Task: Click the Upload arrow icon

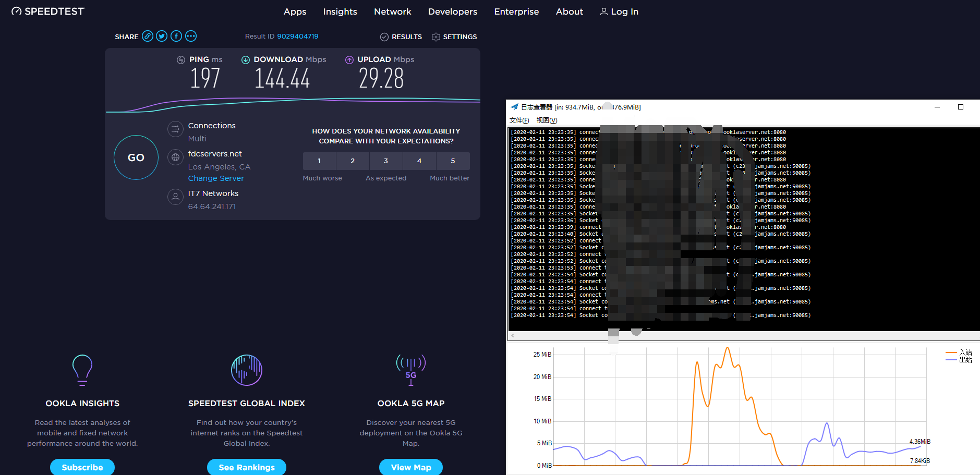Action: tap(349, 60)
